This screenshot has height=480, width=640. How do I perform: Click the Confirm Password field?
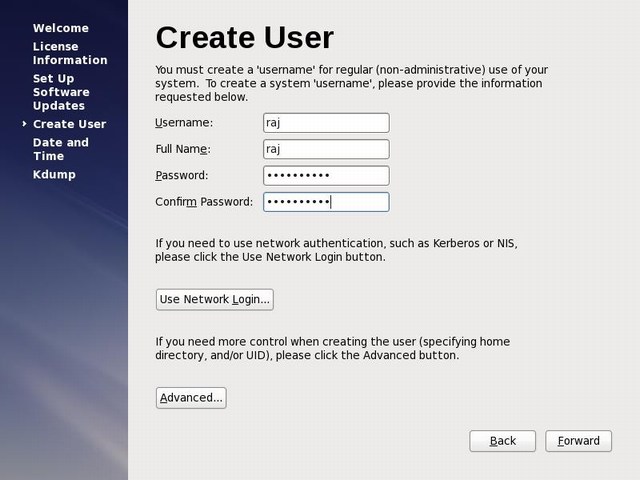[326, 202]
